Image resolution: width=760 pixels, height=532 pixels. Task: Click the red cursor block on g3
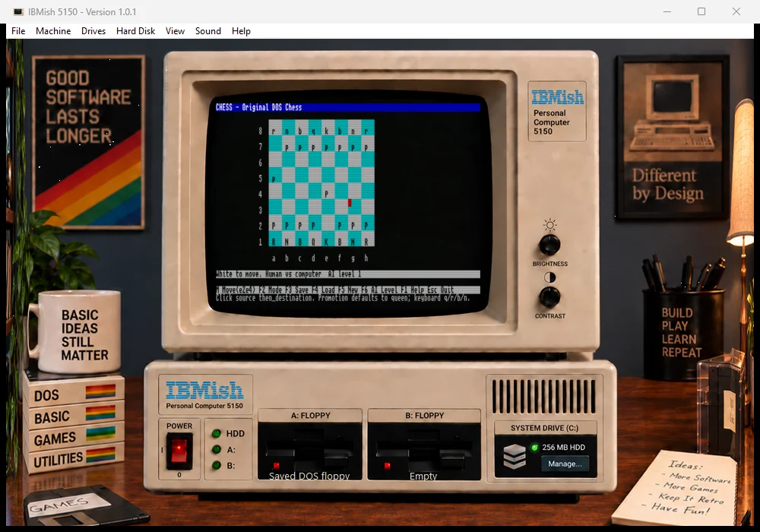pyautogui.click(x=350, y=203)
